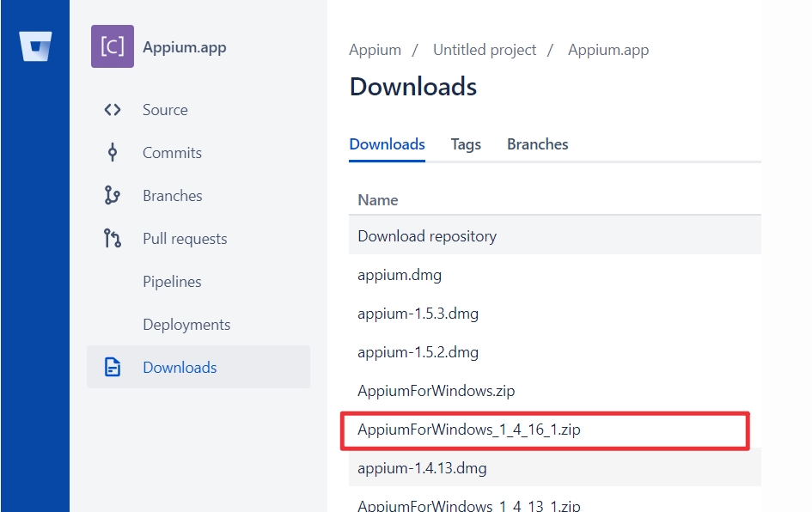Click the Downloads document icon in sidebar
Screen dimensions: 812x512
click(113, 367)
